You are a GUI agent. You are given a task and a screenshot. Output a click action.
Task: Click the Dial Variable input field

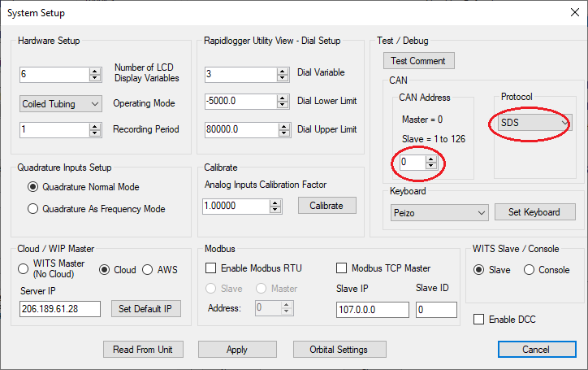coord(240,74)
